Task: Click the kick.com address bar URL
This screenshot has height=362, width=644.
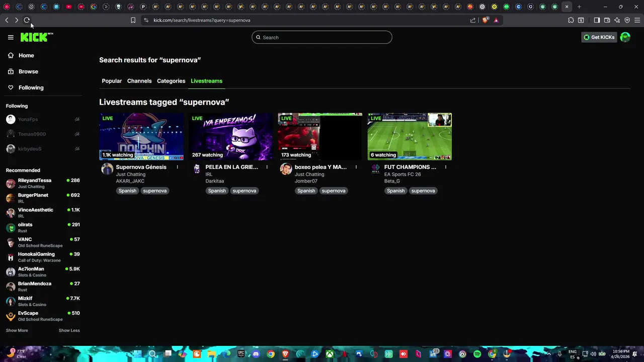Action: coord(202,20)
